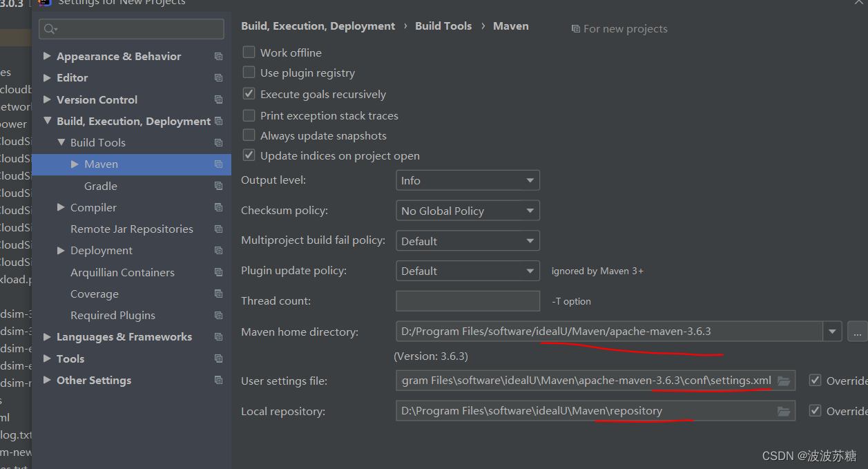Click folder icon in Local repository field
Image resolution: width=868 pixels, height=469 pixels.
click(x=783, y=411)
